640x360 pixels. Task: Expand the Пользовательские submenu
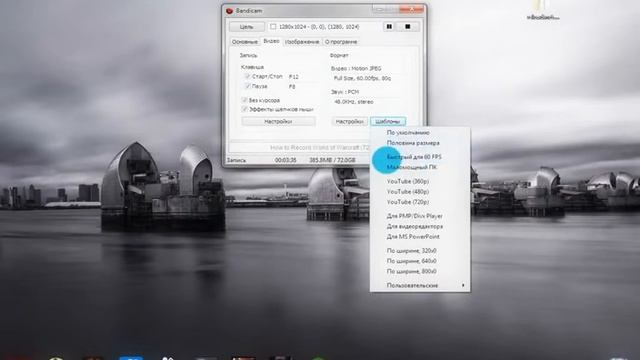click(x=420, y=285)
